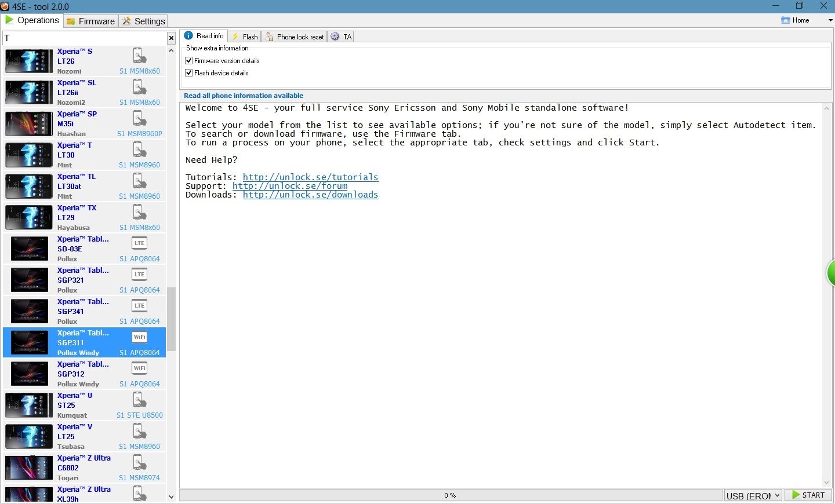Click the LTE icon for SGP321 tablet
The height and width of the screenshot is (504, 835).
(x=139, y=274)
